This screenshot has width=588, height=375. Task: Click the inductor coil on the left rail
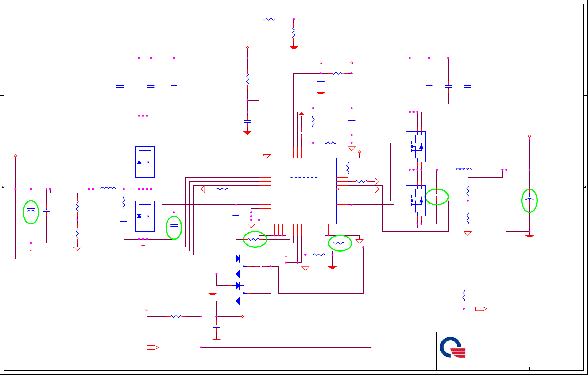pos(108,188)
